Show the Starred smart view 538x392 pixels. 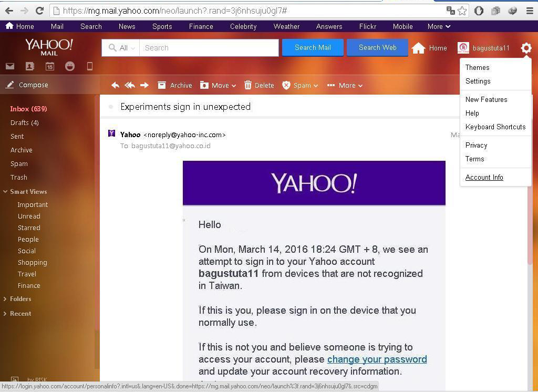click(29, 228)
